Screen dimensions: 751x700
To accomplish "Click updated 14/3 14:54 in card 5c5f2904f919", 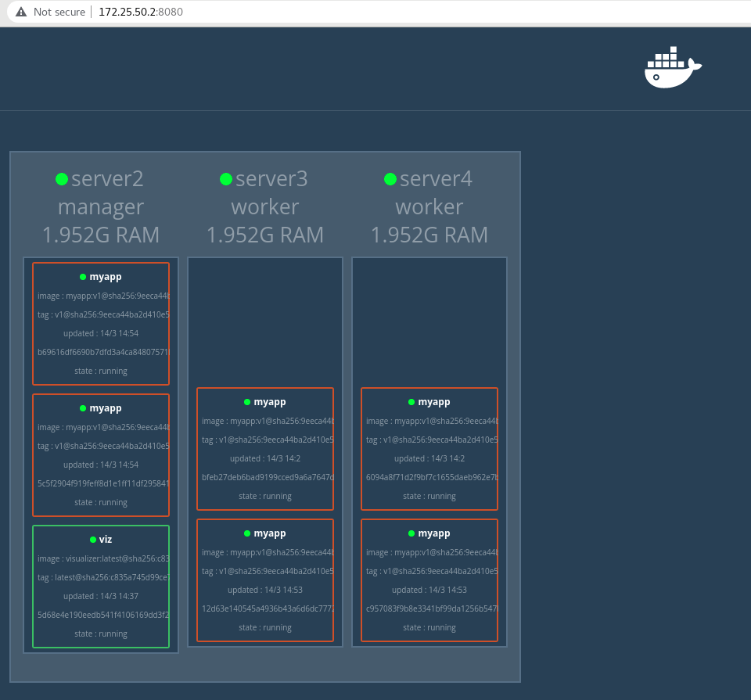I will tap(101, 465).
